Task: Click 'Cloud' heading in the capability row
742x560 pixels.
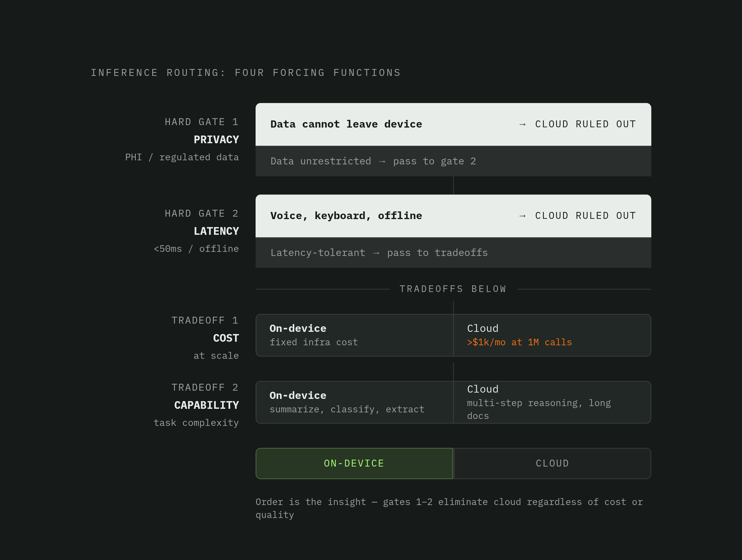Action: click(483, 389)
